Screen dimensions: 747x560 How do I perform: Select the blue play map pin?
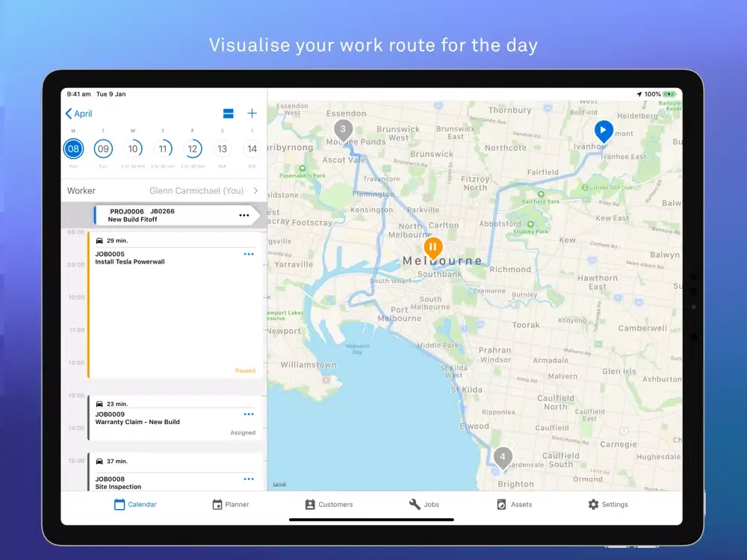pos(604,131)
